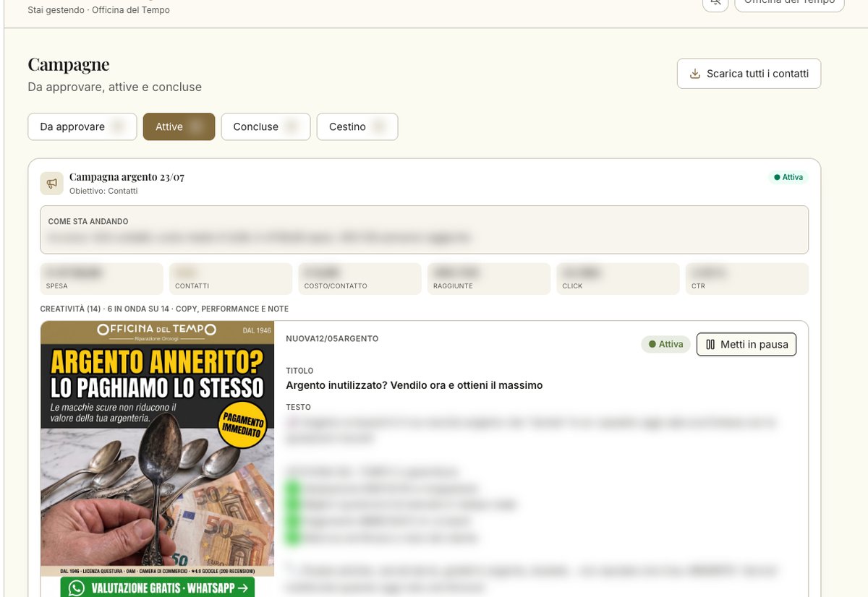Image resolution: width=868 pixels, height=597 pixels.
Task: Select the RAGGIUNTE metric card
Action: coord(488,279)
